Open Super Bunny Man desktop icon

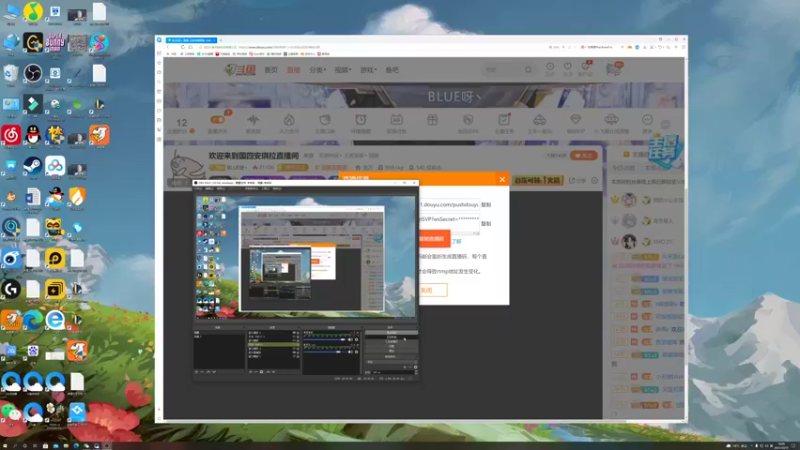tap(55, 43)
